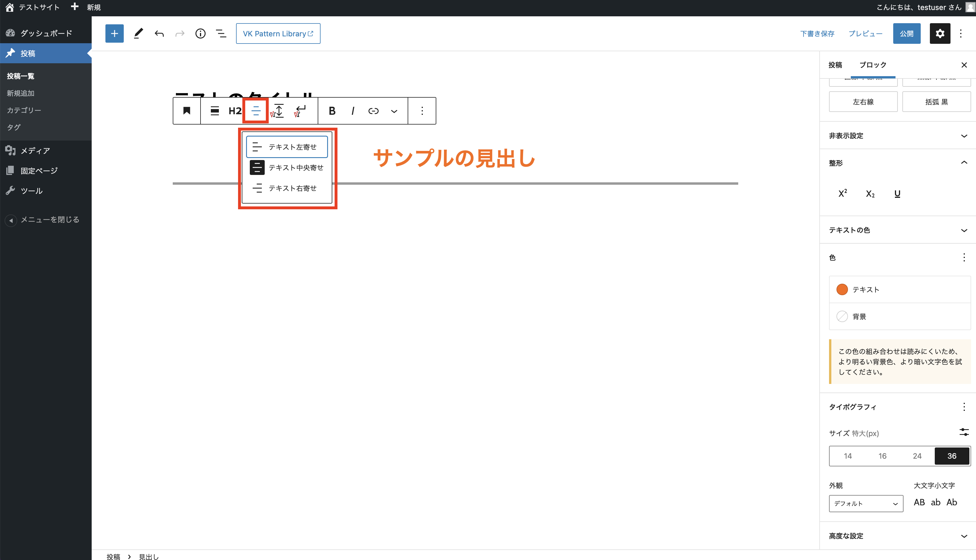
Task: Toggle the settings gear sidebar
Action: coord(939,33)
